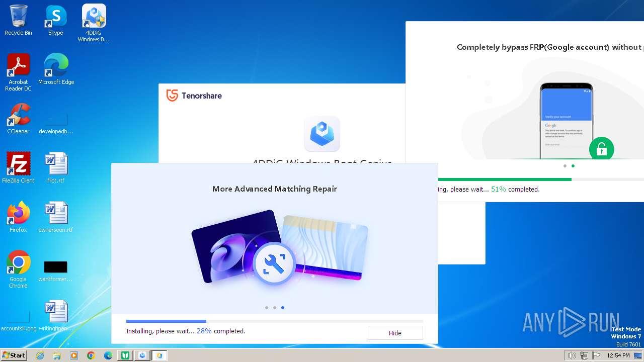Open the network status tray icon
644x362 pixels.
pyautogui.click(x=584, y=355)
